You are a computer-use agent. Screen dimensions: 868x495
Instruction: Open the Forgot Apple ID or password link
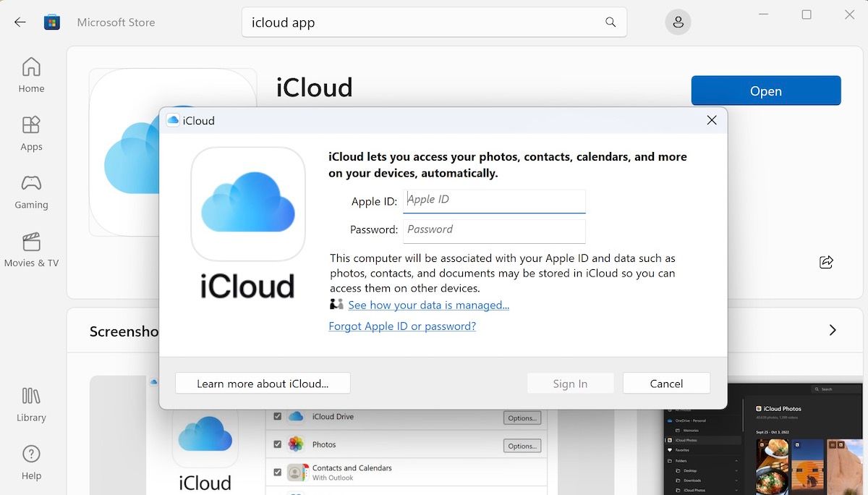click(x=402, y=326)
